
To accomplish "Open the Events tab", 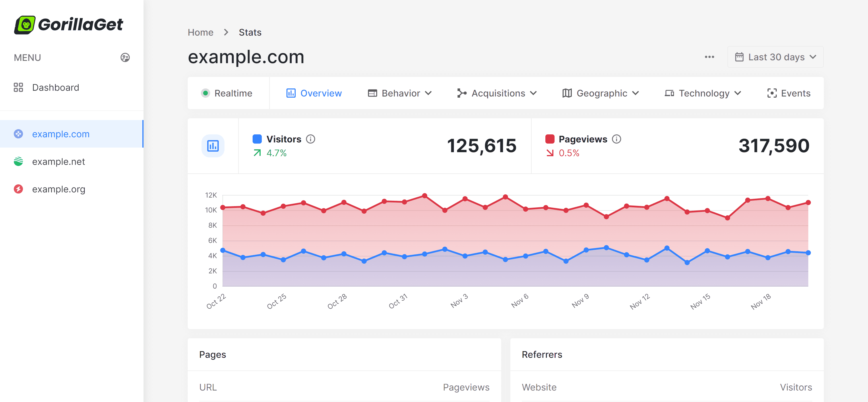I will [788, 93].
